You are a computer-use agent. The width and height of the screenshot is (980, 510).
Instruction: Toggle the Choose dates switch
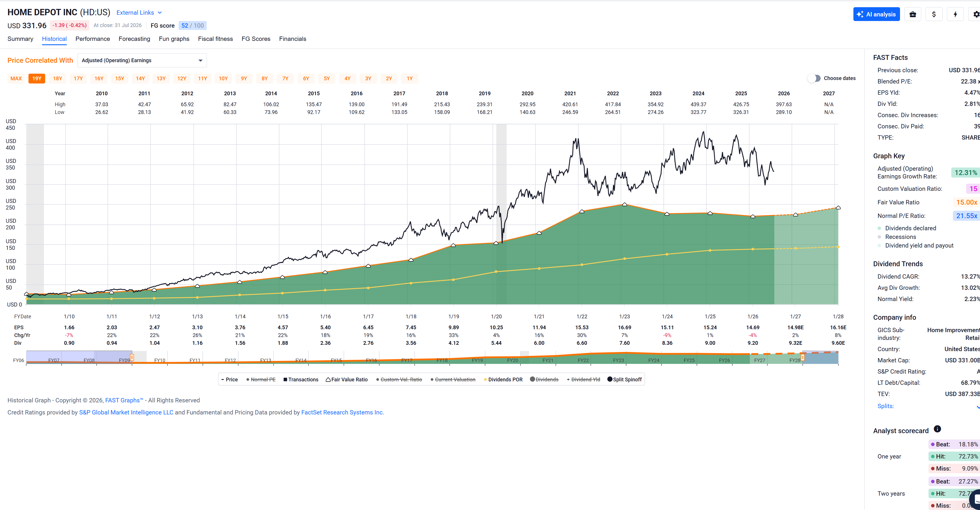(814, 78)
